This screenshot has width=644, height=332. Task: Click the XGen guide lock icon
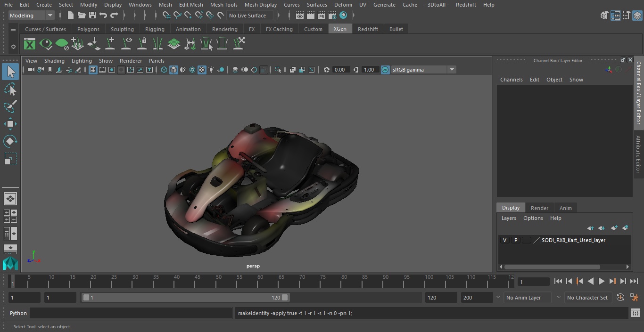tap(142, 44)
